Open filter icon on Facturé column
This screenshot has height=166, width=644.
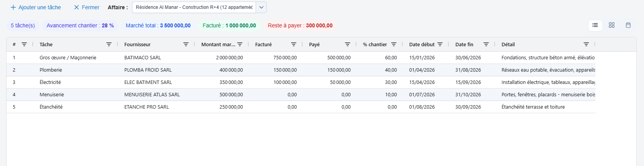tap(294, 44)
